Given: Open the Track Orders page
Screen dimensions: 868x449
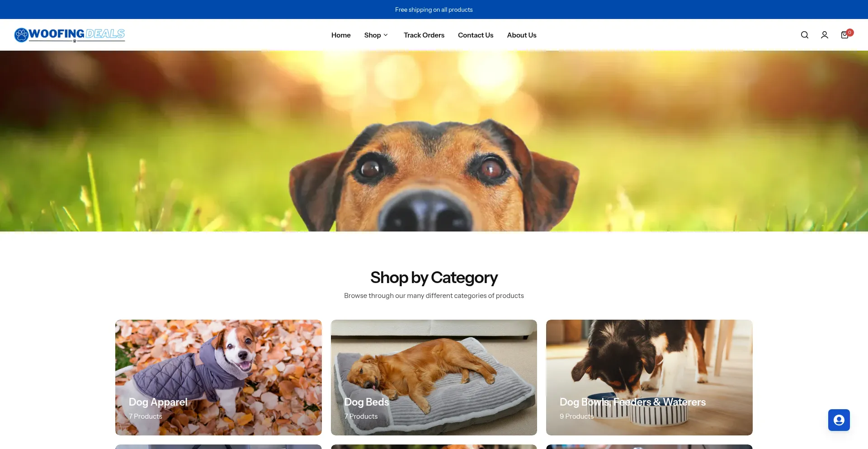Looking at the screenshot, I should coord(424,35).
